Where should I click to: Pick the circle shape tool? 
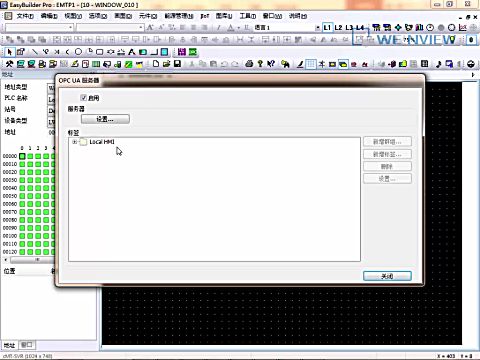click(78, 52)
